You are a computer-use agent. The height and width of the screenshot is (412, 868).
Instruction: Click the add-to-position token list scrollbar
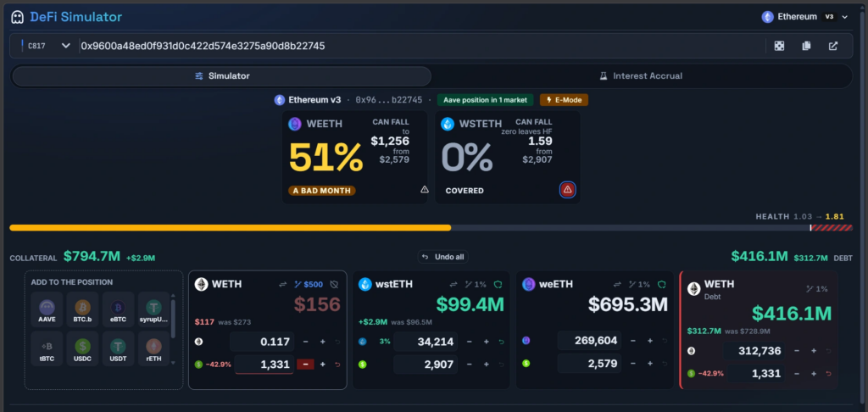point(173,318)
